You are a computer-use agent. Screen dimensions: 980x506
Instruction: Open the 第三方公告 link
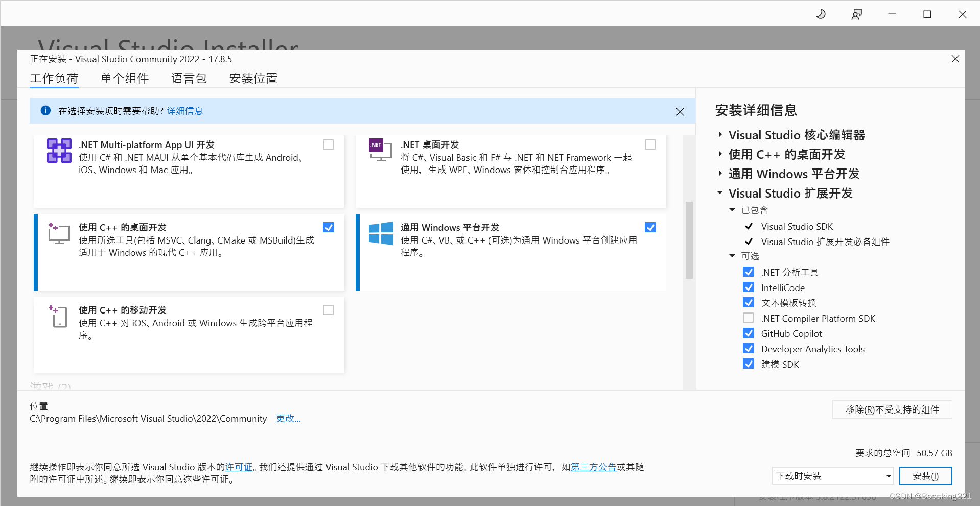point(593,467)
